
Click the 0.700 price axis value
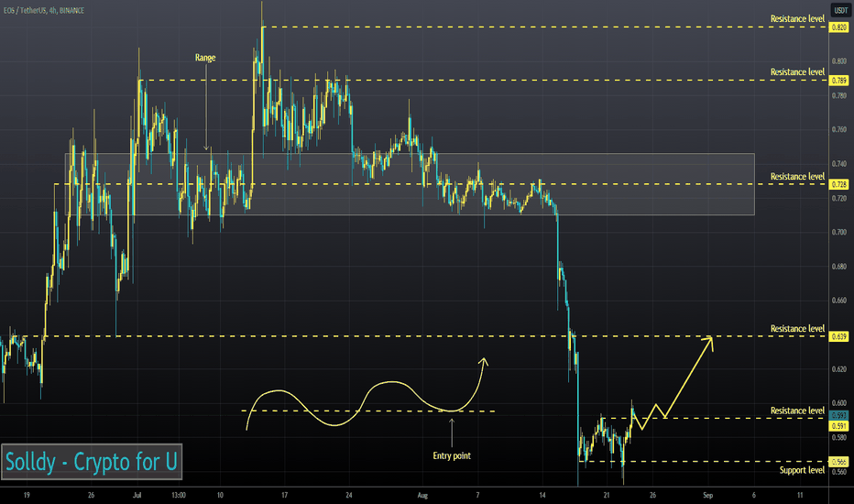pos(838,232)
